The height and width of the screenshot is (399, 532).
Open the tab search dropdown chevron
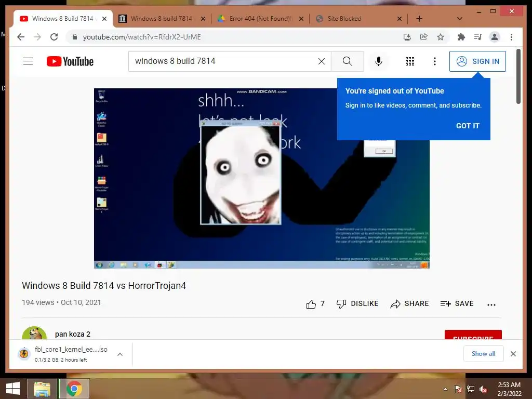click(459, 19)
